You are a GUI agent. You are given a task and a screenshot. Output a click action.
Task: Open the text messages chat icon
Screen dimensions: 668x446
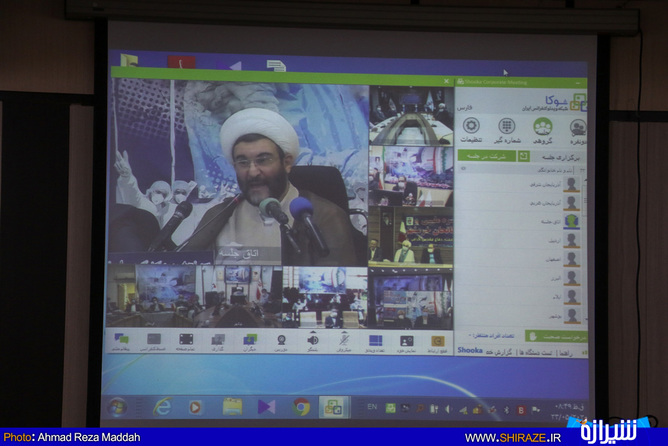[121, 340]
